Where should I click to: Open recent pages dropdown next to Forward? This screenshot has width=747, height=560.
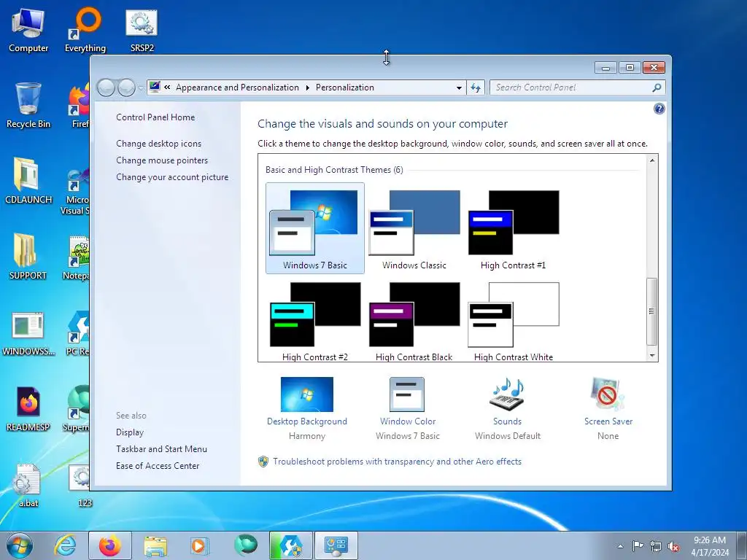(141, 87)
